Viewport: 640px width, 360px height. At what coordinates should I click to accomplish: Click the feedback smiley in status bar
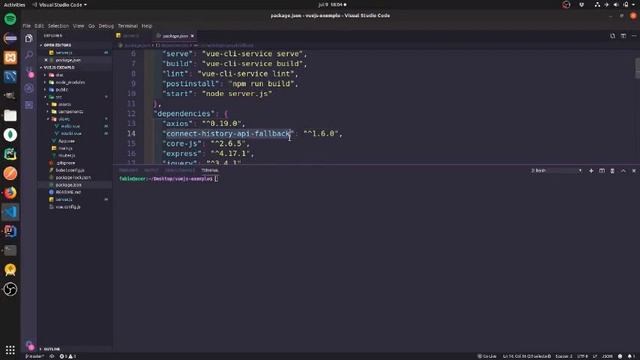620,356
